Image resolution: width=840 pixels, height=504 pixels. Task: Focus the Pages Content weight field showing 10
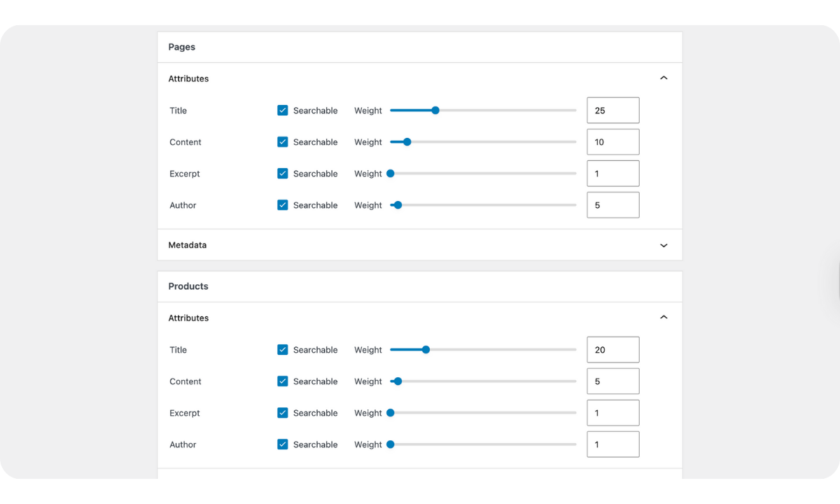point(612,142)
